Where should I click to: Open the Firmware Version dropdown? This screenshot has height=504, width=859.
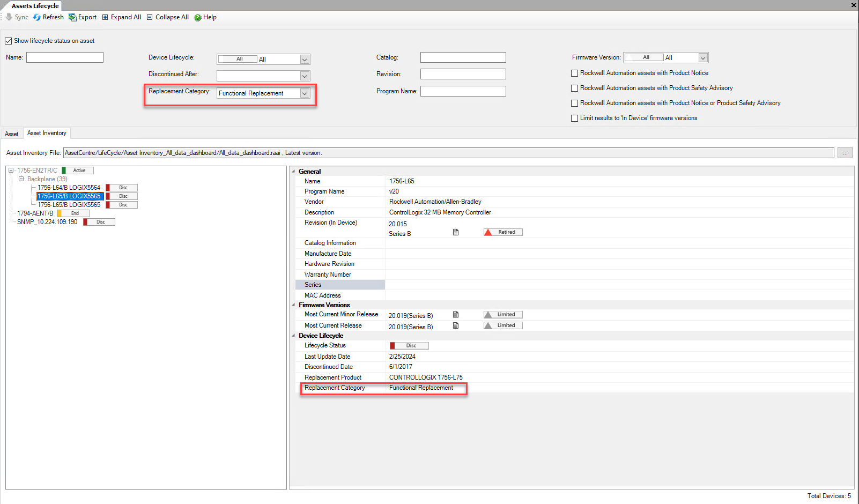click(703, 58)
